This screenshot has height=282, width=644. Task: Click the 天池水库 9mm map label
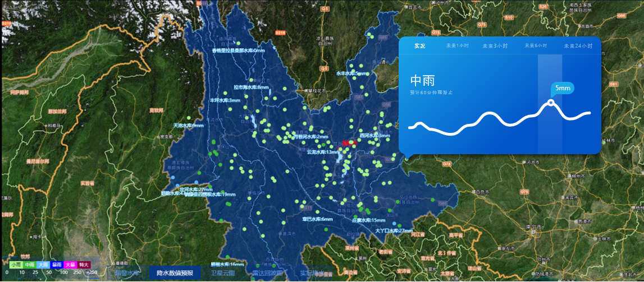pos(189,126)
